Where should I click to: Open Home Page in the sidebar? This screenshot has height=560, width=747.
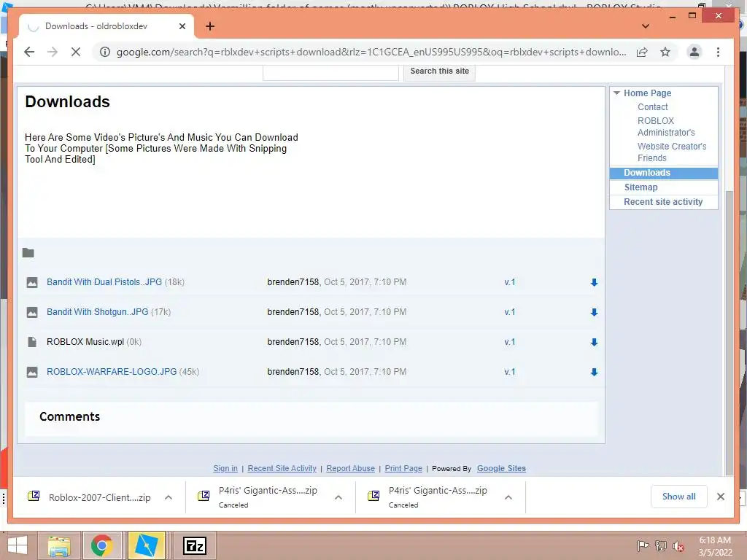[x=648, y=93]
